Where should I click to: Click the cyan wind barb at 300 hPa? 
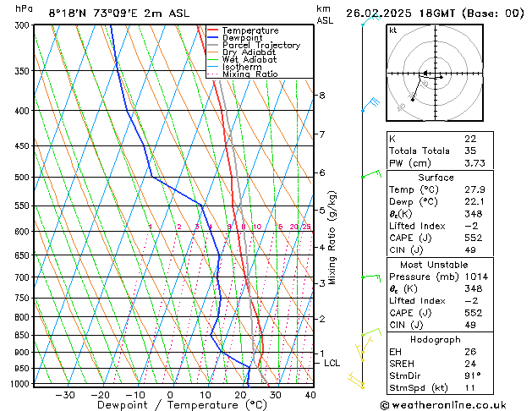[371, 20]
